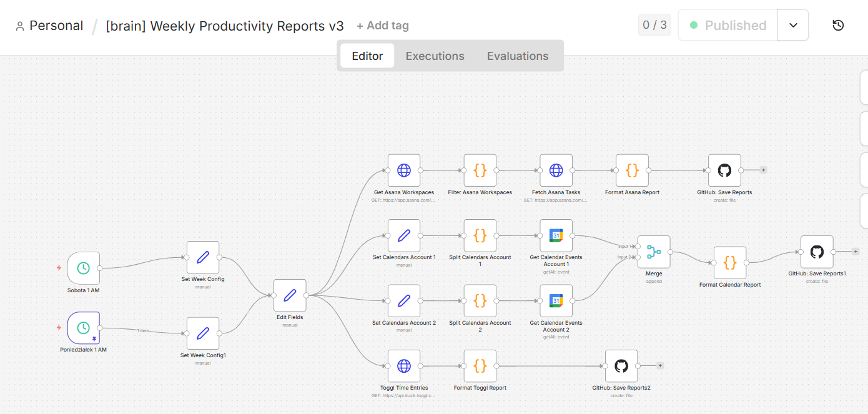Expand the Published dropdown arrow
This screenshot has height=414, width=868.
793,26
